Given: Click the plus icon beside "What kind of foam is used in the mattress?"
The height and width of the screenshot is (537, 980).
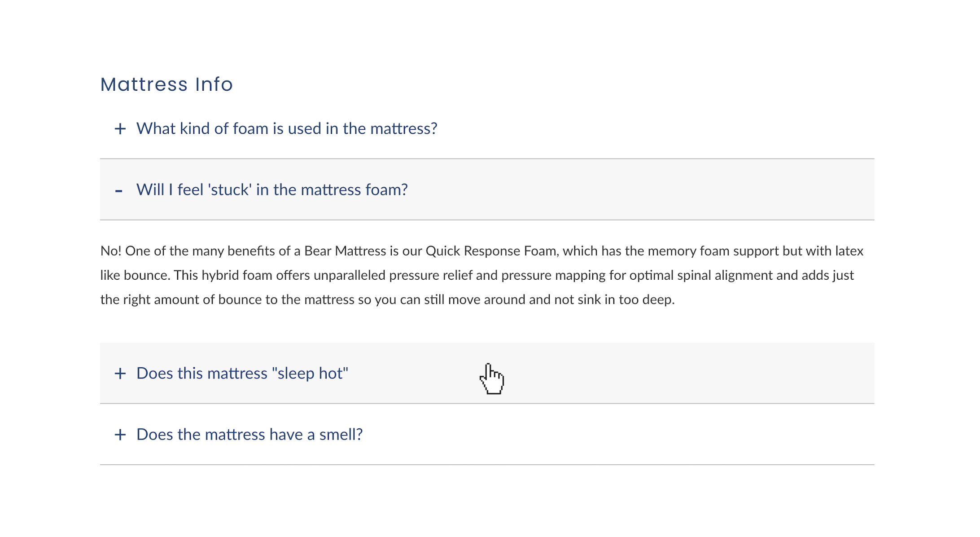Looking at the screenshot, I should pos(120,129).
